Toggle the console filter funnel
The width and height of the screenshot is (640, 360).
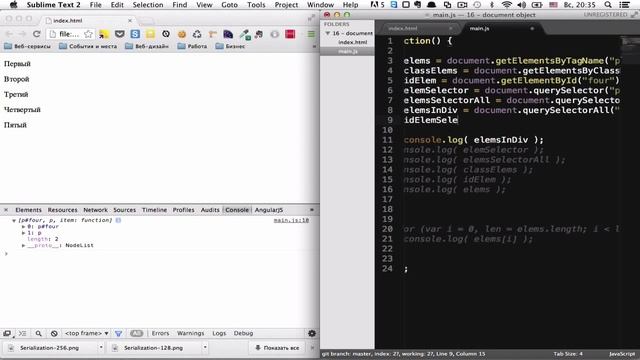[118, 333]
